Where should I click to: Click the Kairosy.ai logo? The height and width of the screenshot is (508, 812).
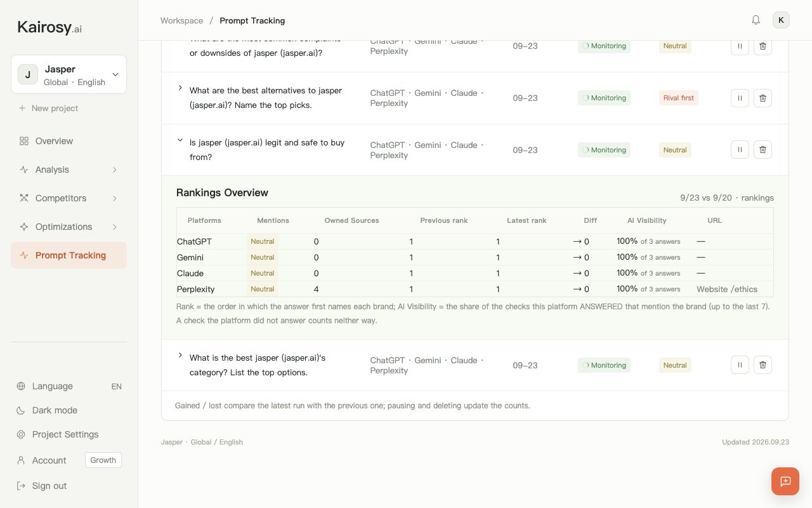click(x=49, y=27)
